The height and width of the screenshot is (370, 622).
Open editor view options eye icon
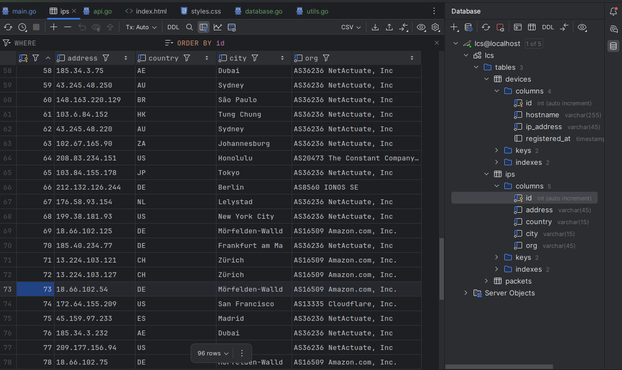tap(421, 27)
